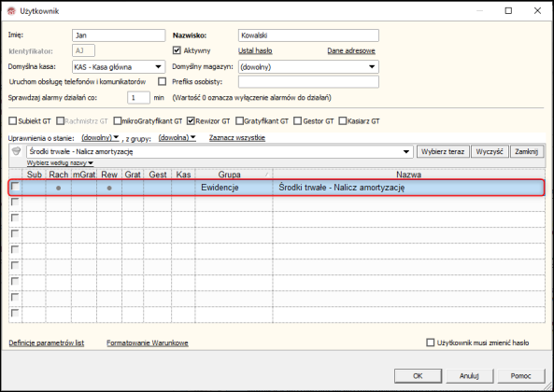Uncheck the Rewizor GT checkbox

[x=191, y=121]
